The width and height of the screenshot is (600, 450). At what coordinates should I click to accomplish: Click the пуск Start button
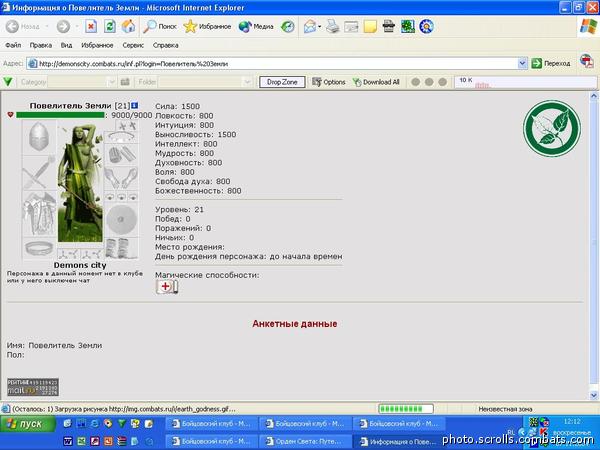pos(26,424)
